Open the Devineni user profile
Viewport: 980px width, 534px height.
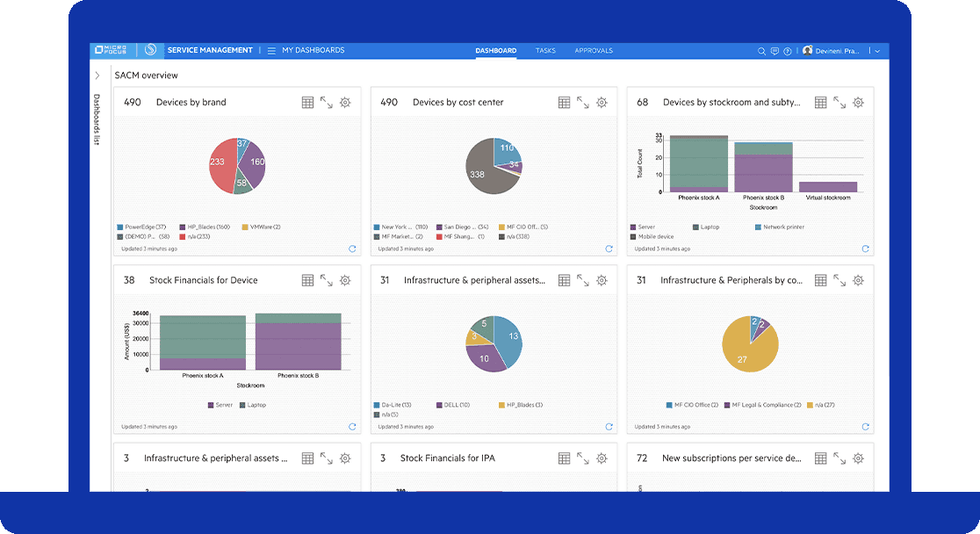(x=832, y=51)
